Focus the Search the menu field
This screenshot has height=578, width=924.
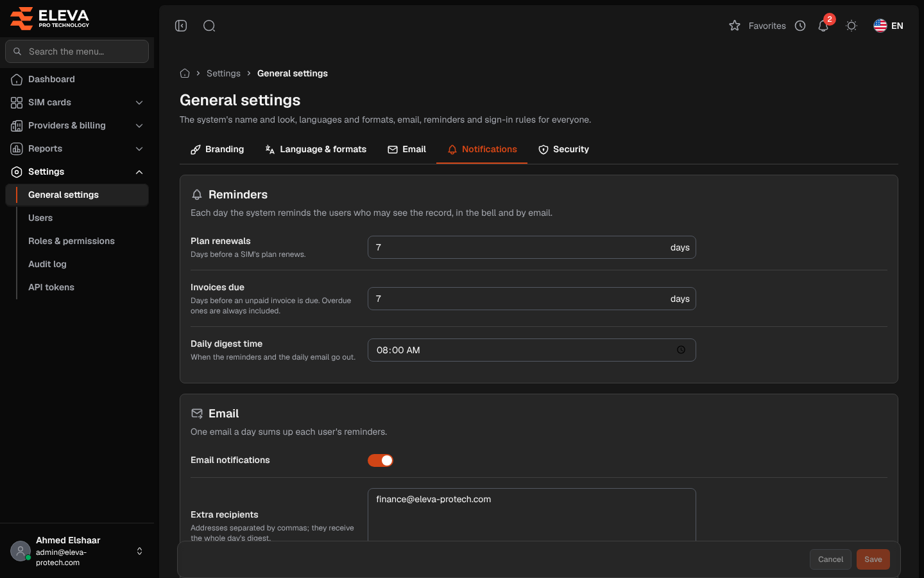coord(77,51)
